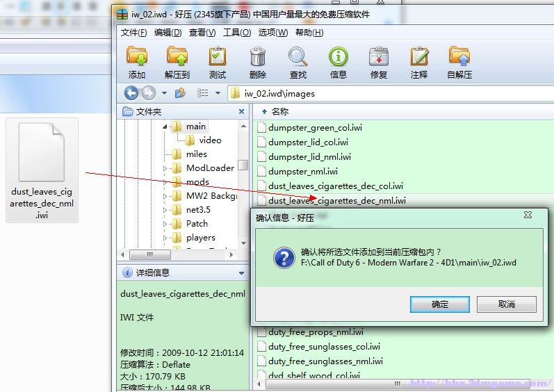Show archive 信息 (Info) icon
The width and height of the screenshot is (554, 392).
coord(339,63)
